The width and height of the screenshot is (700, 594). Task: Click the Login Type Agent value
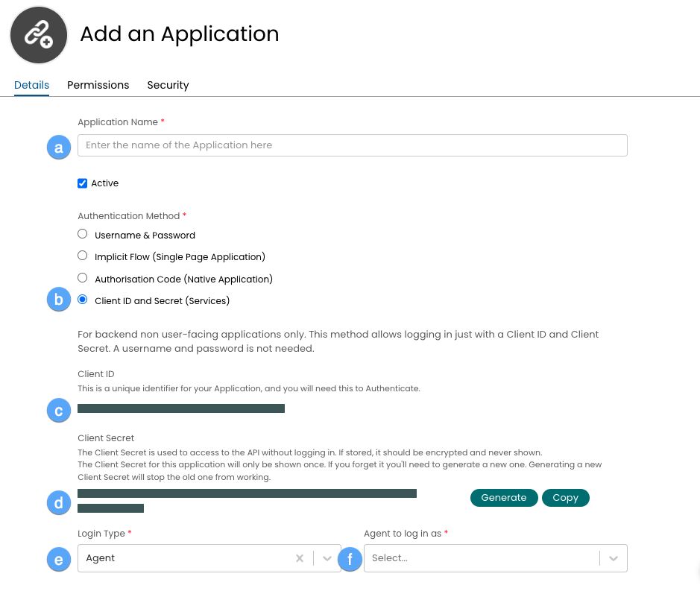pyautogui.click(x=101, y=557)
